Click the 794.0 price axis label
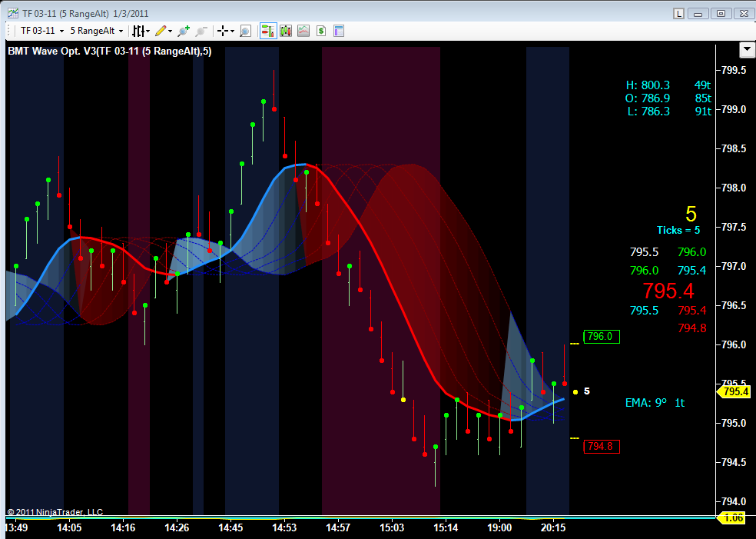Screen dimensions: 756x539 tap(734, 502)
